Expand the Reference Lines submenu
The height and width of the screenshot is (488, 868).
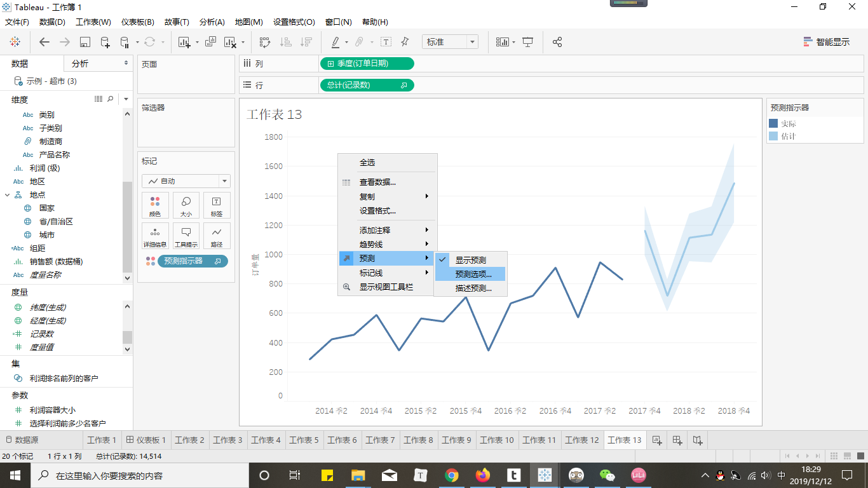tap(388, 273)
